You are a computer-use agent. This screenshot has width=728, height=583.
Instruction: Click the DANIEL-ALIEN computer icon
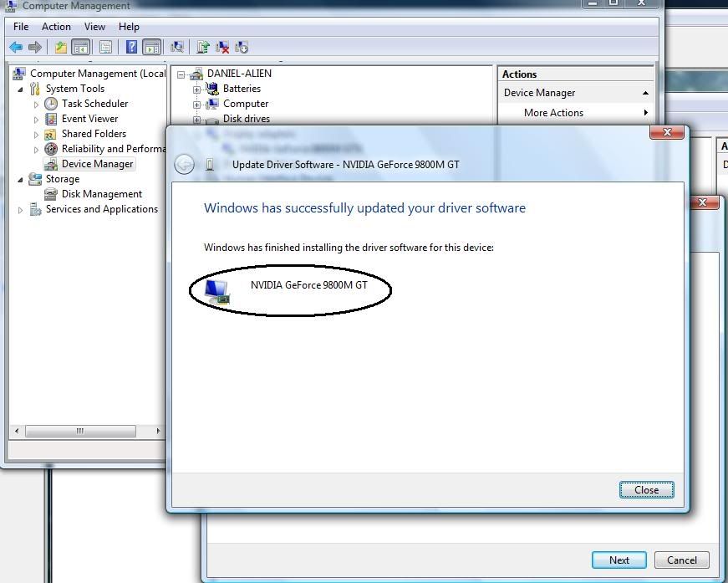197,74
